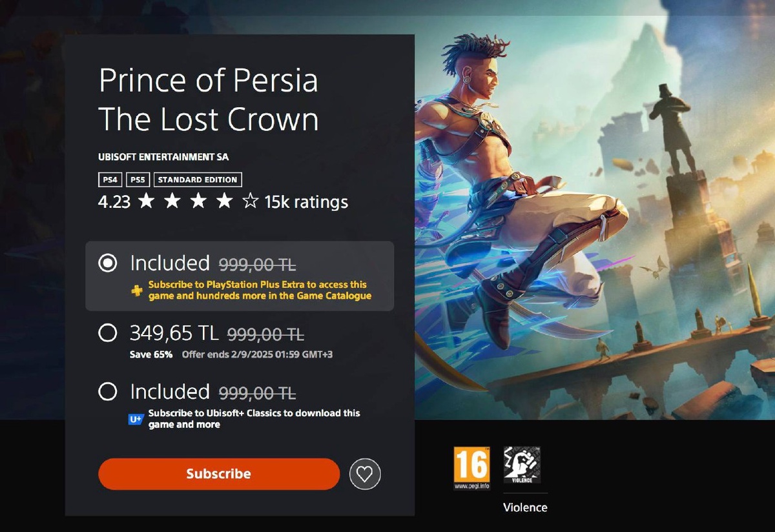Image resolution: width=775 pixels, height=532 pixels.
Task: Click the yellow PlayStation Plus icon
Action: pos(137,291)
